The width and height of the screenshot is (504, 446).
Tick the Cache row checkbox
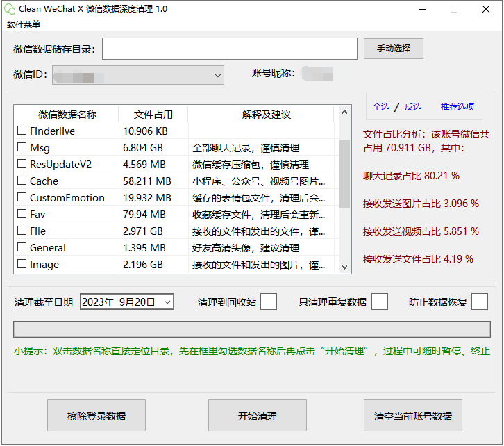(x=22, y=181)
